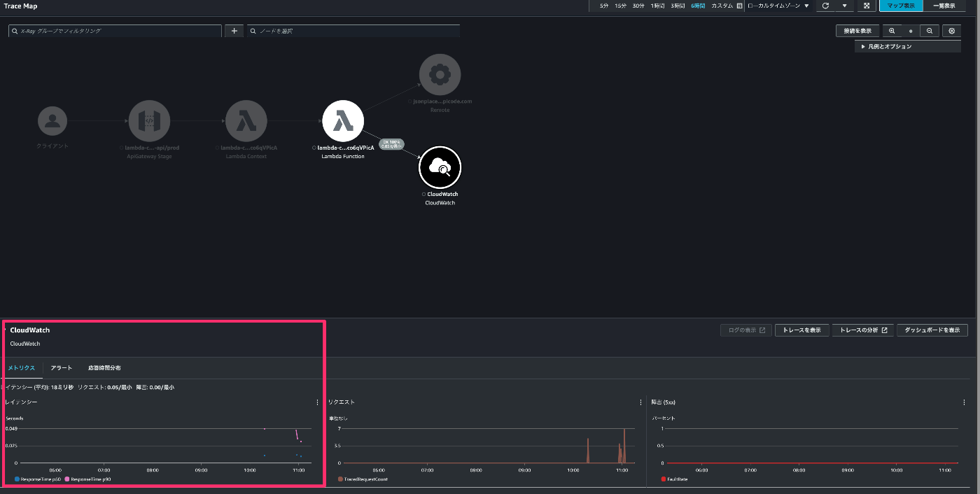Open faults (5xx) chart options menu
The image size is (980, 494).
point(965,402)
